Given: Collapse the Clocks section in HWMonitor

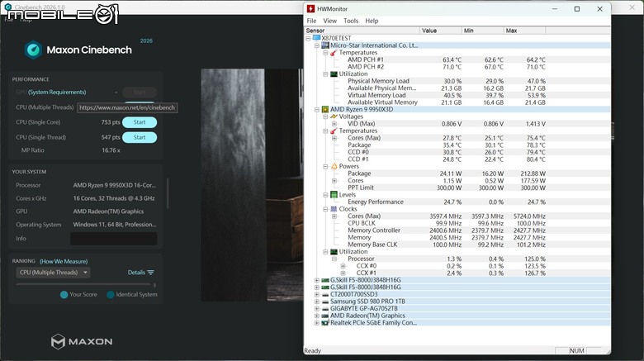Looking at the screenshot, I should point(325,209).
